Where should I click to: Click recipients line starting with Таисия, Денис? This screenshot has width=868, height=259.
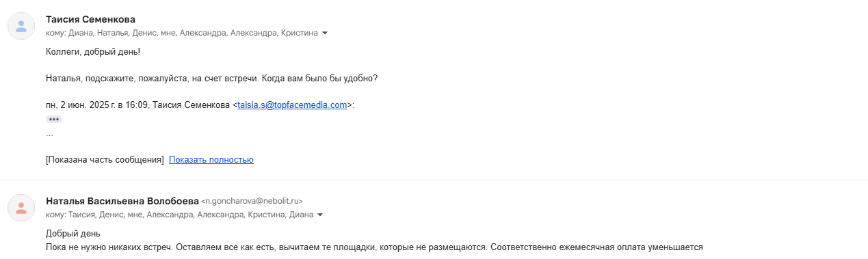pos(179,215)
